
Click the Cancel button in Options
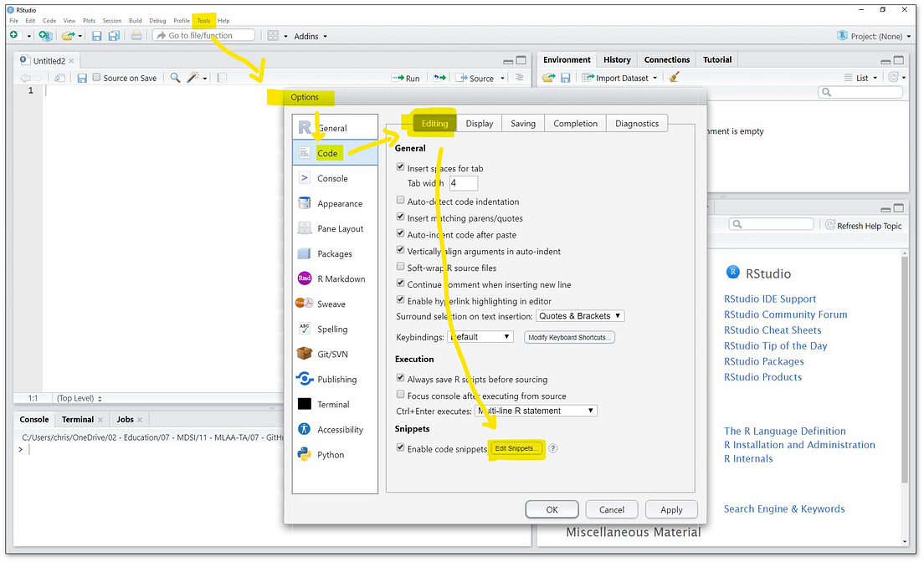[x=612, y=509]
